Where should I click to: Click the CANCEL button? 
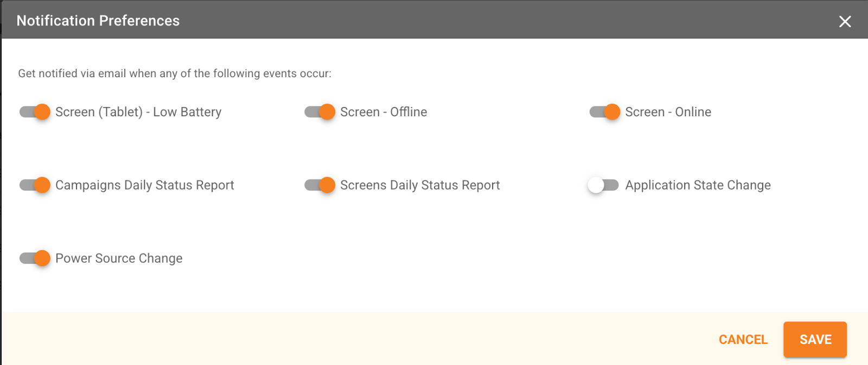743,339
